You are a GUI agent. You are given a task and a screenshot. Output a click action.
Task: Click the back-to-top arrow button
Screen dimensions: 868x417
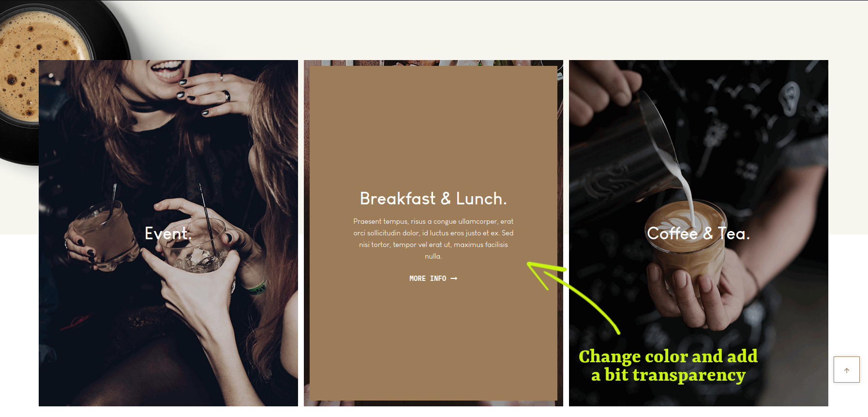pyautogui.click(x=846, y=370)
